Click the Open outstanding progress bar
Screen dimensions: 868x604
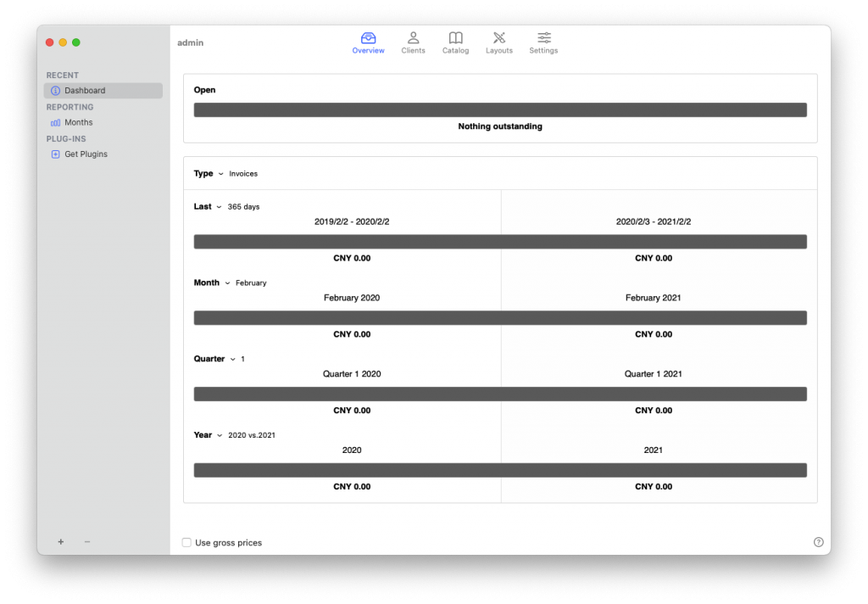click(500, 109)
